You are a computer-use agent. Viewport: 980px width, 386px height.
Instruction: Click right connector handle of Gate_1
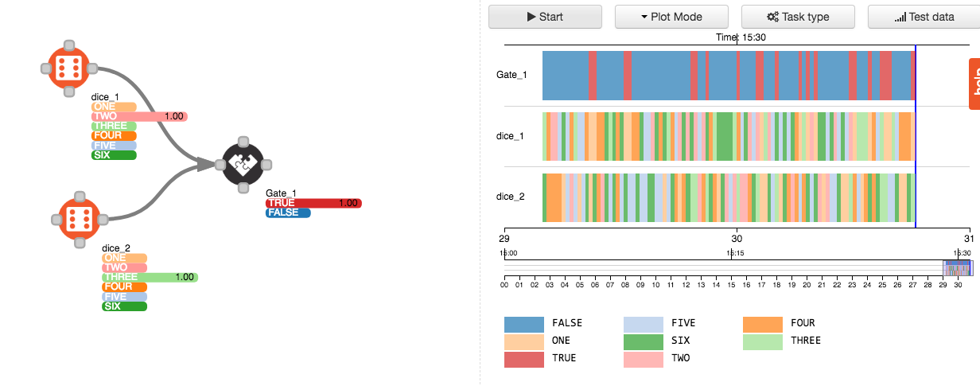267,165
